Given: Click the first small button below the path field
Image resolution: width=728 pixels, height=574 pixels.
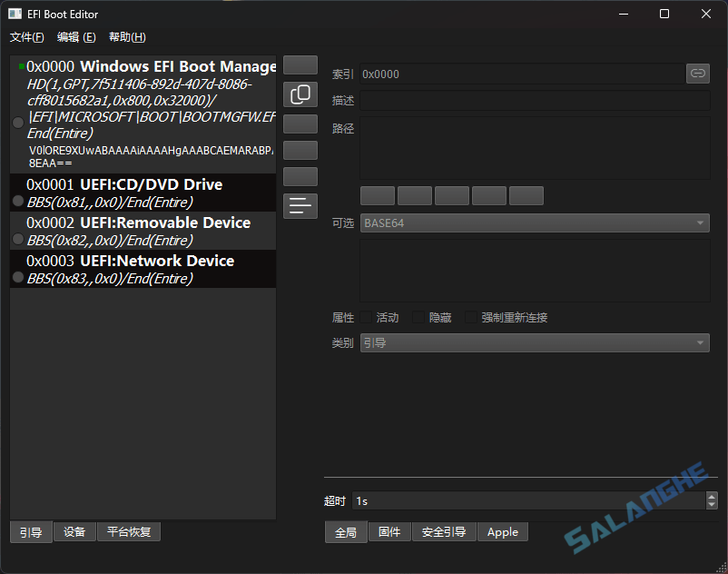Looking at the screenshot, I should 378,195.
